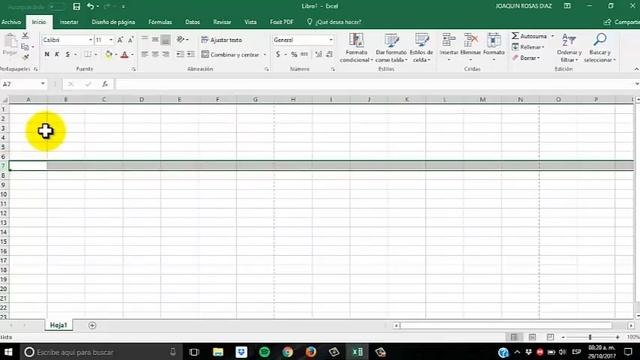The width and height of the screenshot is (640, 360).
Task: Click the zoom slider handle
Action: coord(590,337)
